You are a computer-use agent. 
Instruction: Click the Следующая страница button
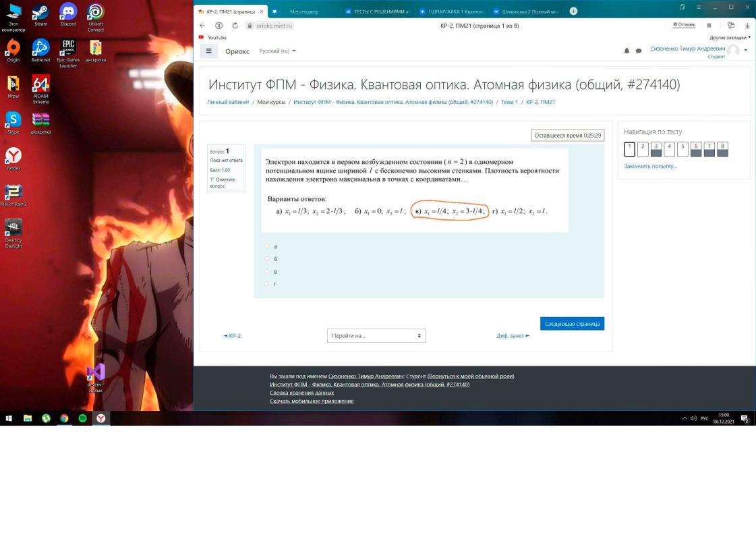(572, 324)
